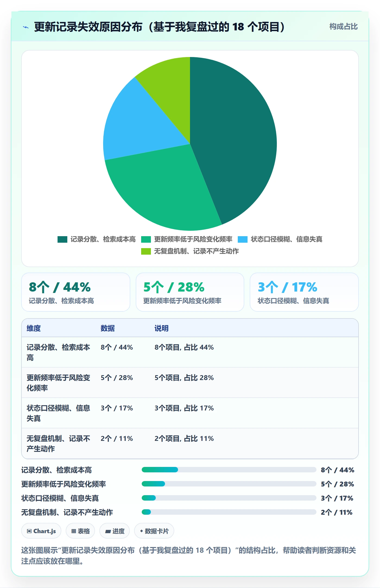Click the 表格 tag chip
Image resolution: width=380 pixels, height=588 pixels.
tap(80, 531)
